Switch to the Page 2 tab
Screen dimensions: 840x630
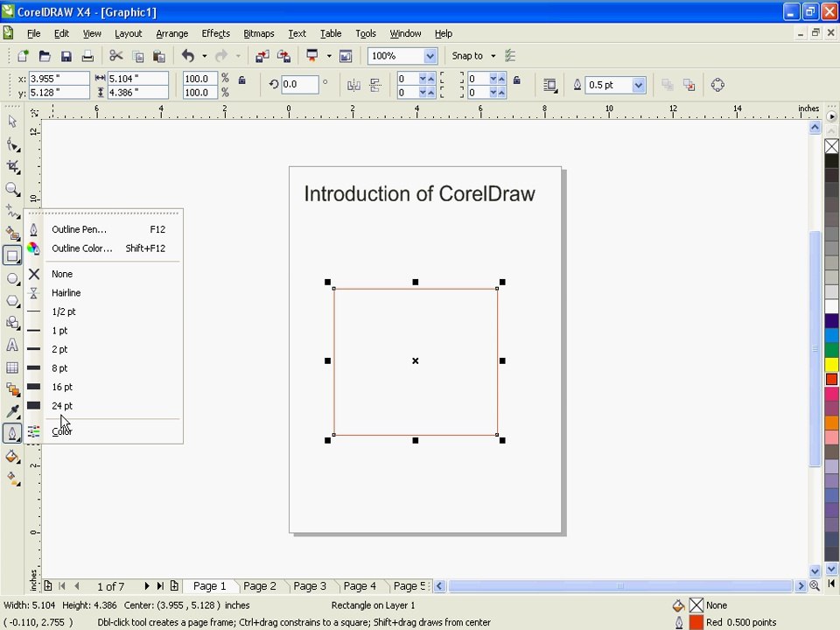[259, 586]
